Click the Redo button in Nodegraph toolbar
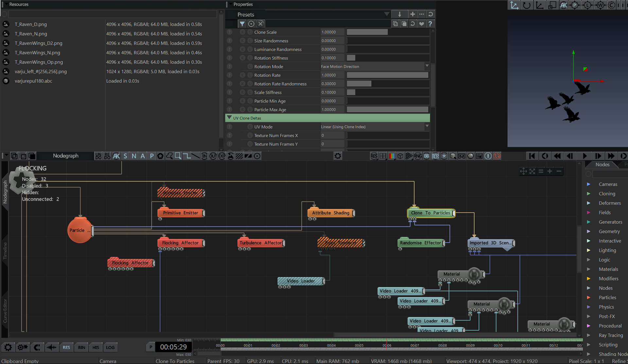 (x=107, y=156)
